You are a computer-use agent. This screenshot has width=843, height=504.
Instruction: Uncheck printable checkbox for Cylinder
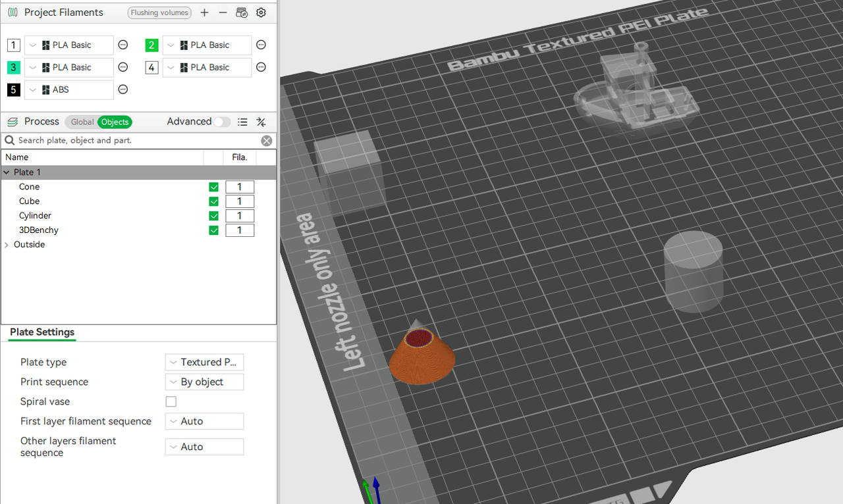[213, 216]
